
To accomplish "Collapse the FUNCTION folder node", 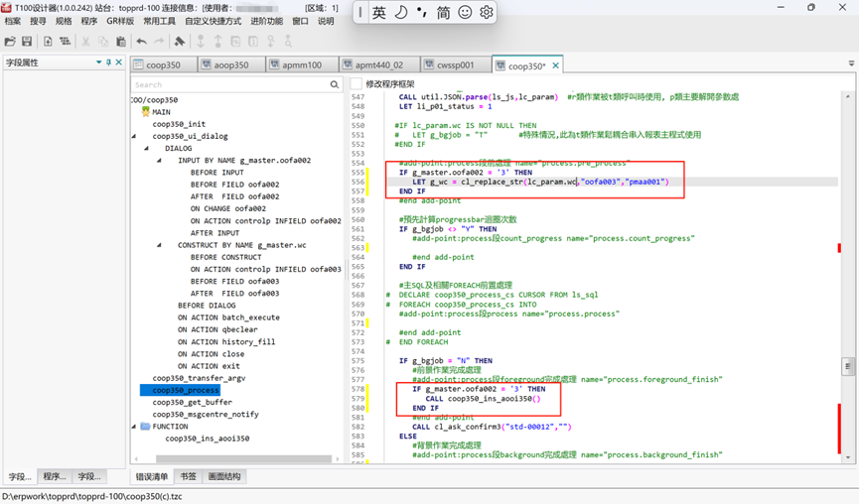I will point(134,427).
